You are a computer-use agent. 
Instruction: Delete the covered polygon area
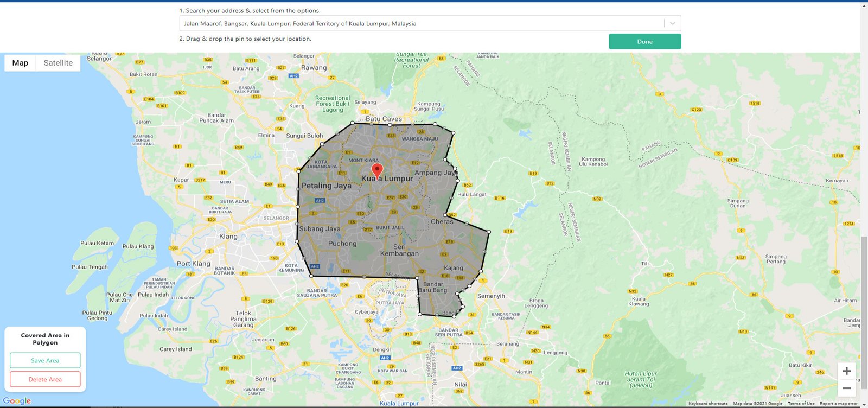click(x=45, y=379)
